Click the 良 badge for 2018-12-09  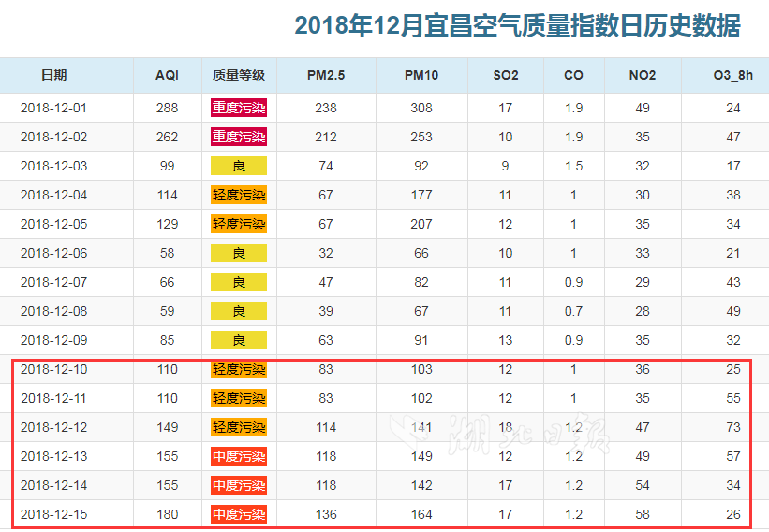click(x=239, y=340)
